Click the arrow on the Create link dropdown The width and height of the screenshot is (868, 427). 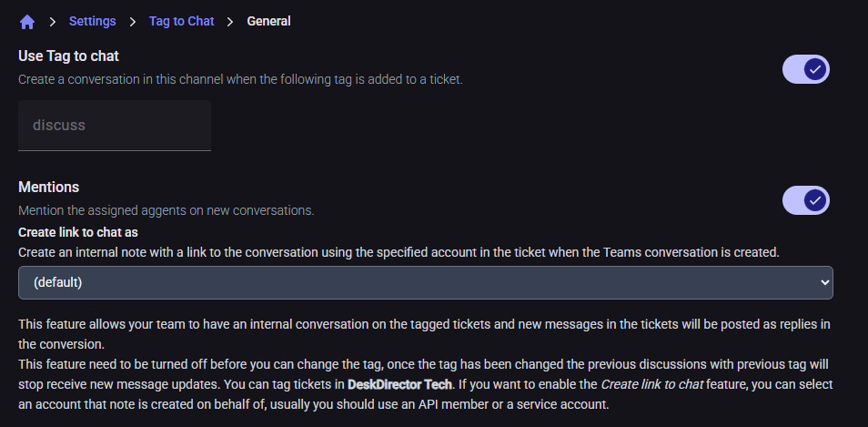[x=825, y=282]
